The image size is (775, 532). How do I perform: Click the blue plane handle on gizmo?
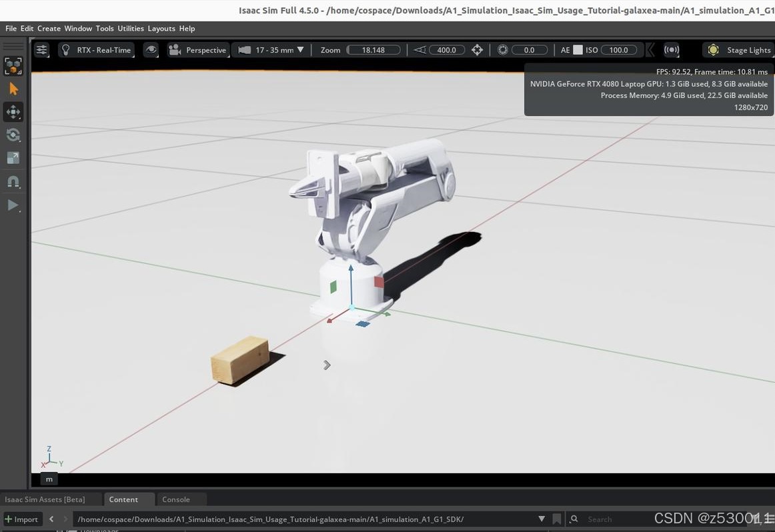point(362,324)
